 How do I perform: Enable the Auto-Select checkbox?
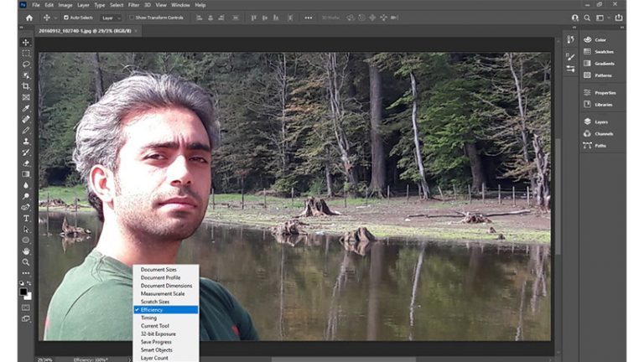coord(65,17)
